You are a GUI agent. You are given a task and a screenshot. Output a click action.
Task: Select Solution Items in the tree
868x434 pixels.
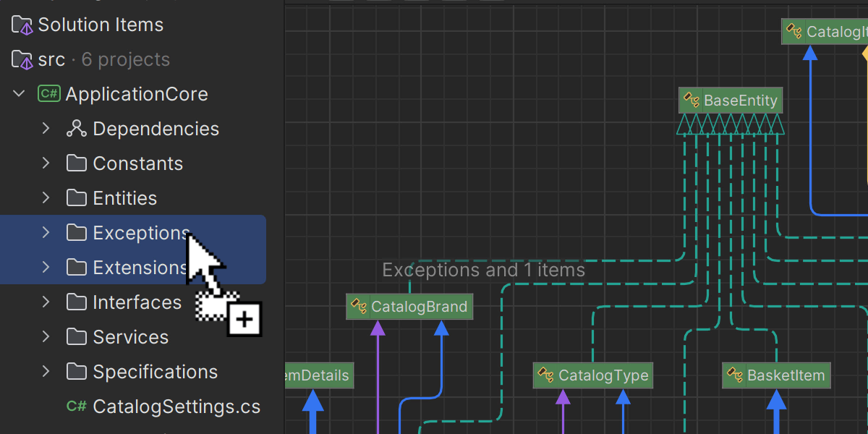click(x=101, y=25)
